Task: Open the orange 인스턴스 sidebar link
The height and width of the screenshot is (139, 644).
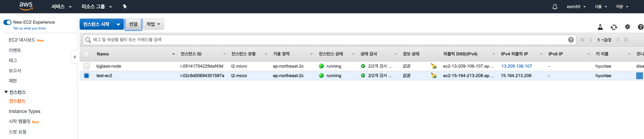Action: 17,101
